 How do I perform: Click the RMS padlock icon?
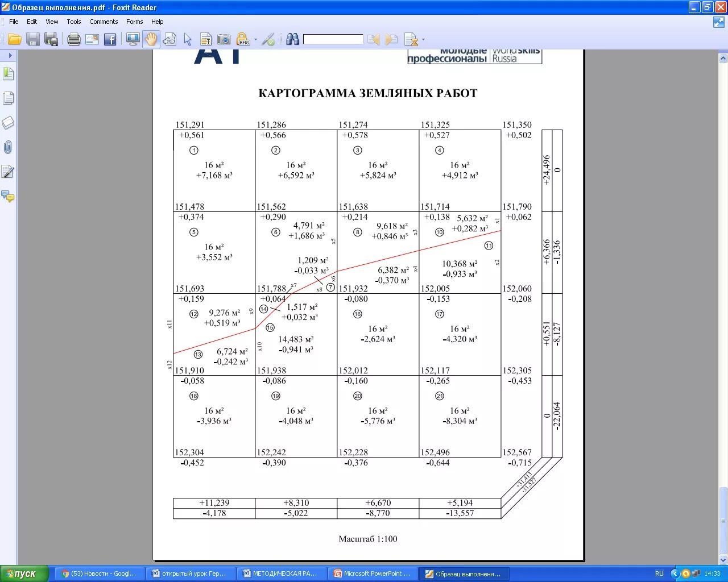point(243,39)
